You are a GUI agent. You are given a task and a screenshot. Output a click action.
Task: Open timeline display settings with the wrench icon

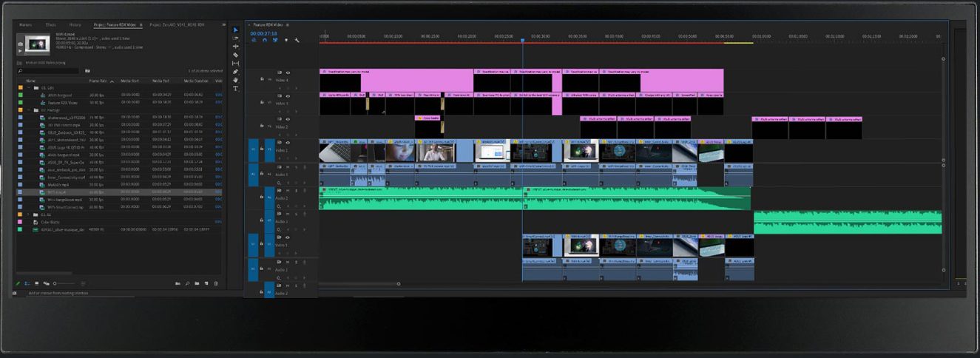[x=297, y=40]
